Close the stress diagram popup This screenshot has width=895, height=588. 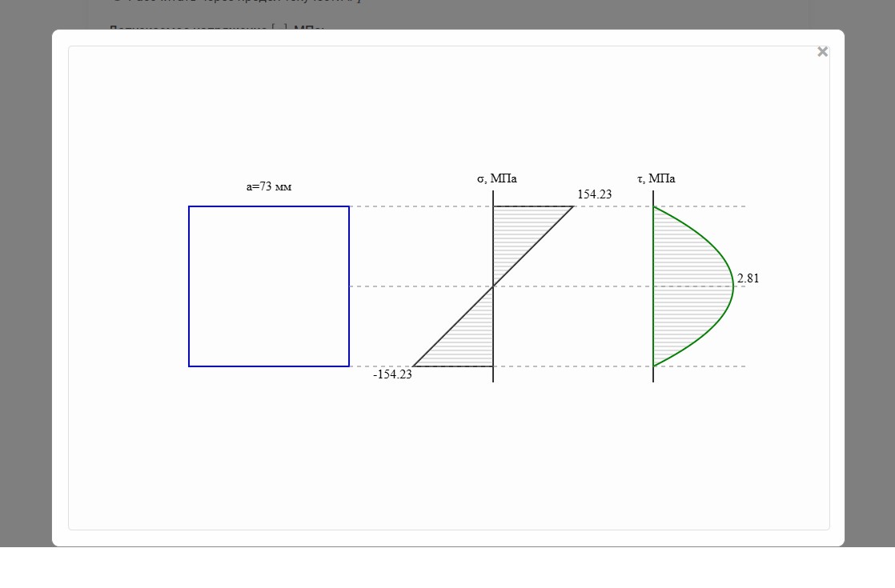(822, 52)
